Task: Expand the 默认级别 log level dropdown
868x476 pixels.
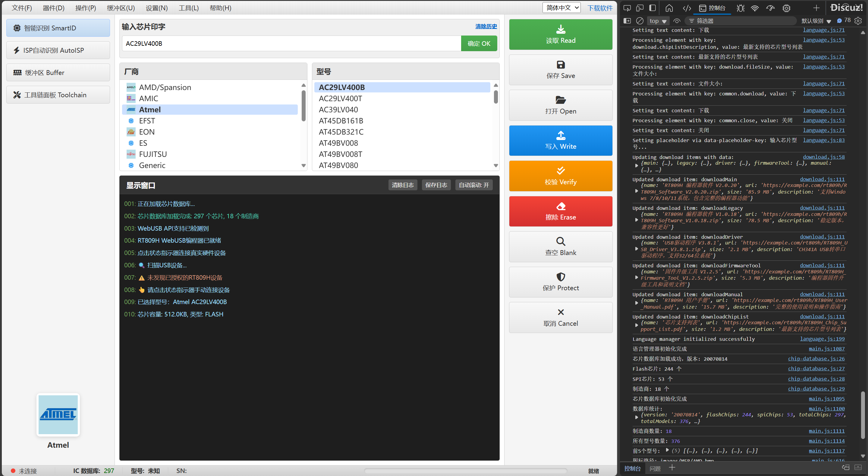Action: 816,21
